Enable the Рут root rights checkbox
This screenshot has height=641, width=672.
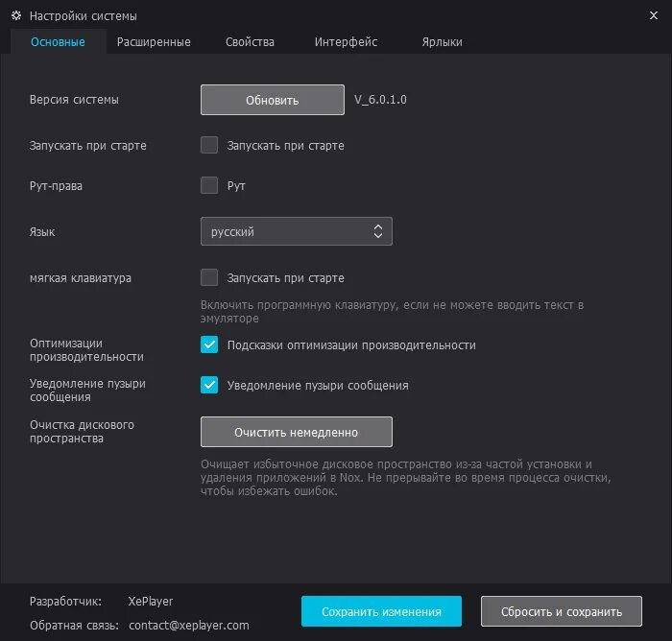(x=209, y=185)
